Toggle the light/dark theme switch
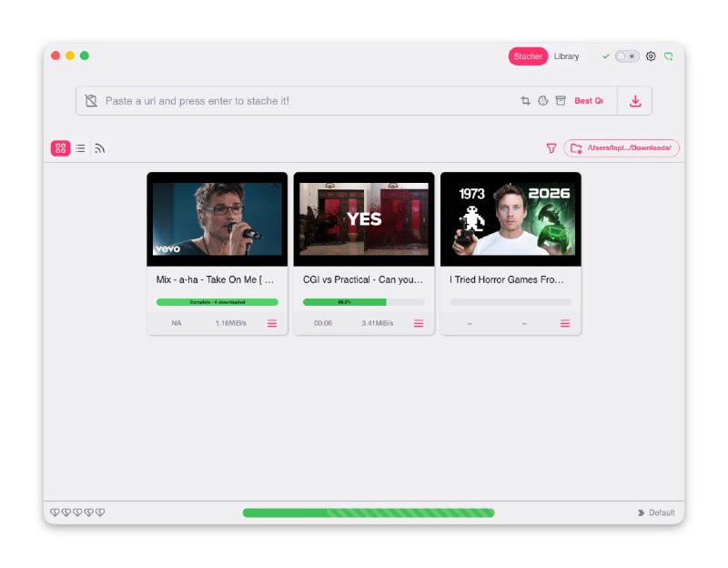Screen dimensions: 728x568 coord(627,56)
